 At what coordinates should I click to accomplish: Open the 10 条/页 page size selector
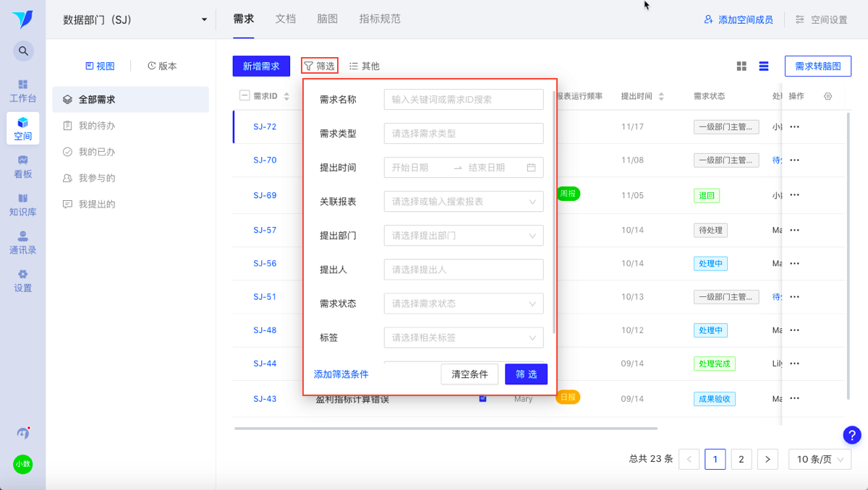(x=820, y=459)
